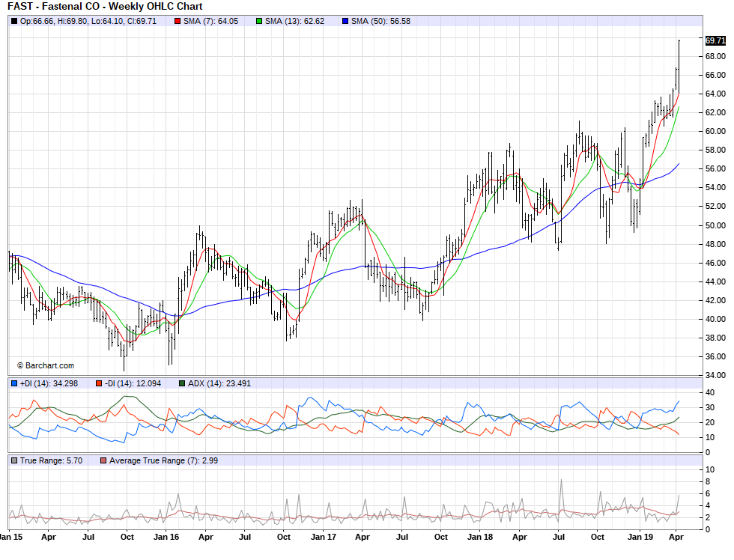The image size is (734, 560).
Task: Click the 'Jan 19' date axis label
Action: (640, 537)
